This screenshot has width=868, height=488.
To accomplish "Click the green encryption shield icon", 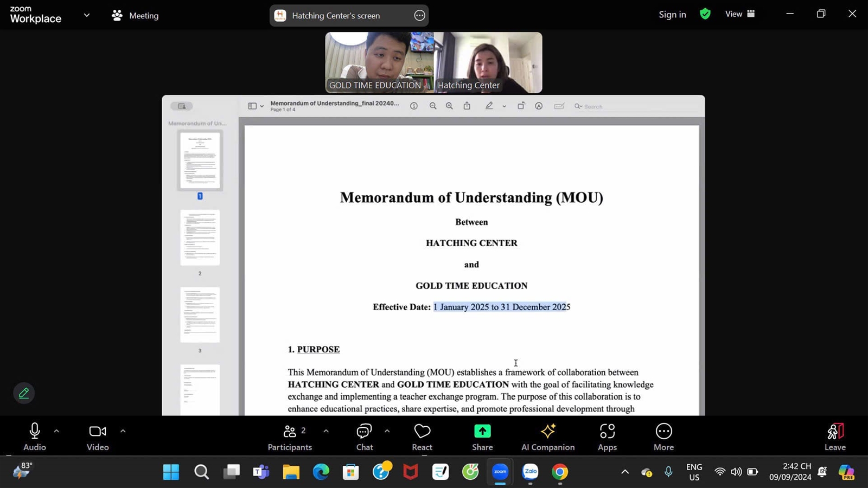I will [x=705, y=14].
